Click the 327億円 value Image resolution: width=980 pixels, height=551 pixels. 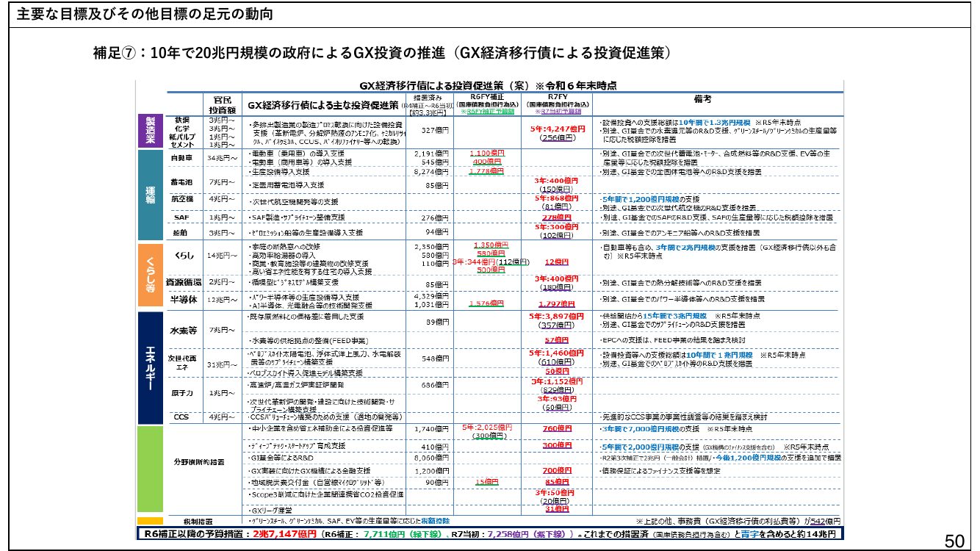tap(435, 129)
